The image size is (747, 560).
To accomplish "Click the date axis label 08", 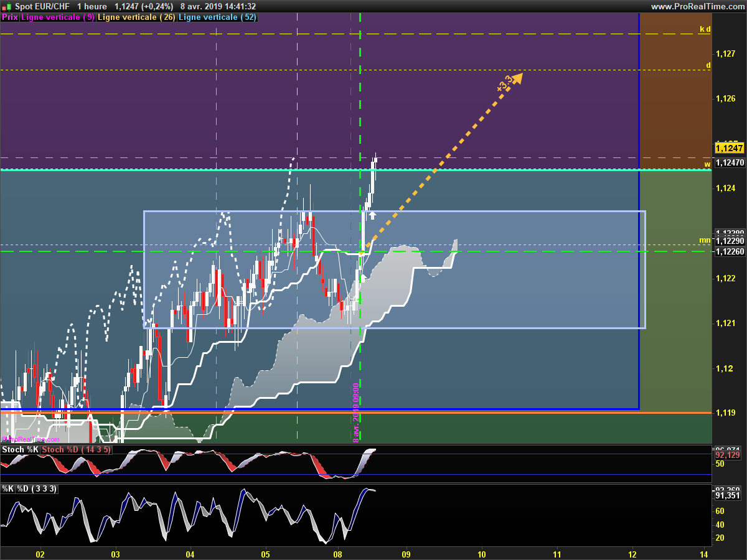I will click(338, 553).
